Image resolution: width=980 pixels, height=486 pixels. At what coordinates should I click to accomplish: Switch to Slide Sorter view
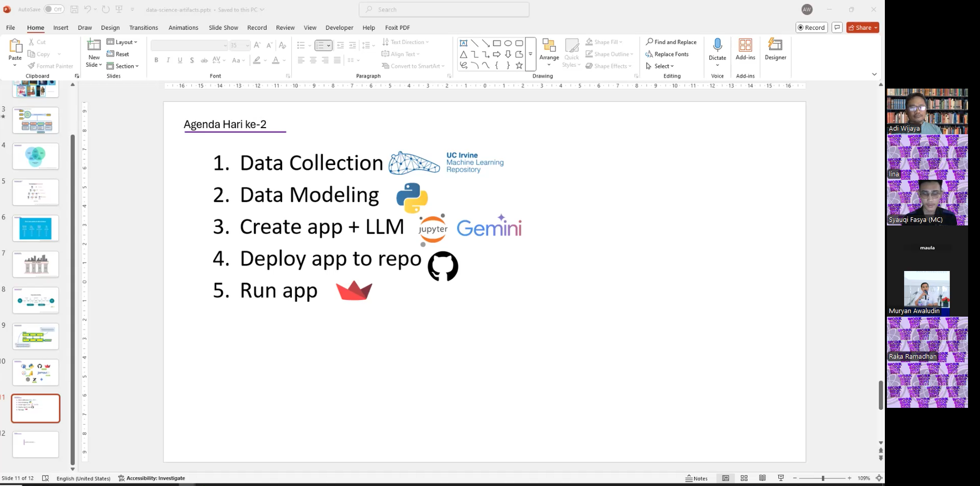point(744,478)
